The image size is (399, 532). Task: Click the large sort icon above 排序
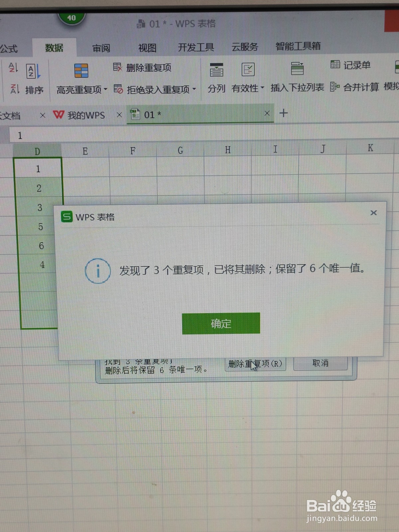[33, 71]
